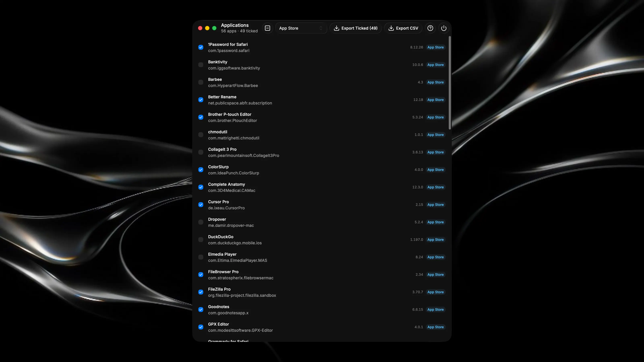Tick the chmodutil checkbox

[x=201, y=135]
